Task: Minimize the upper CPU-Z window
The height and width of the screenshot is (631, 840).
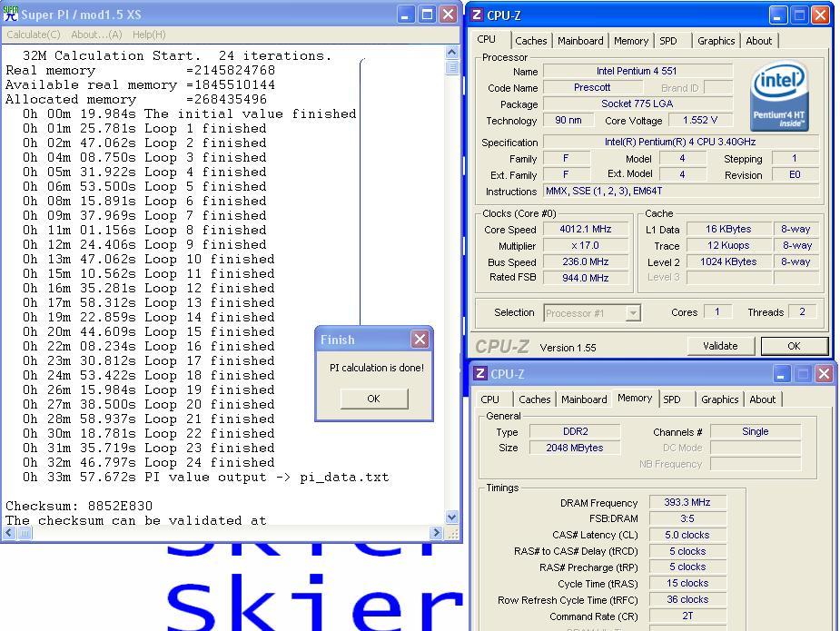Action: 778,15
